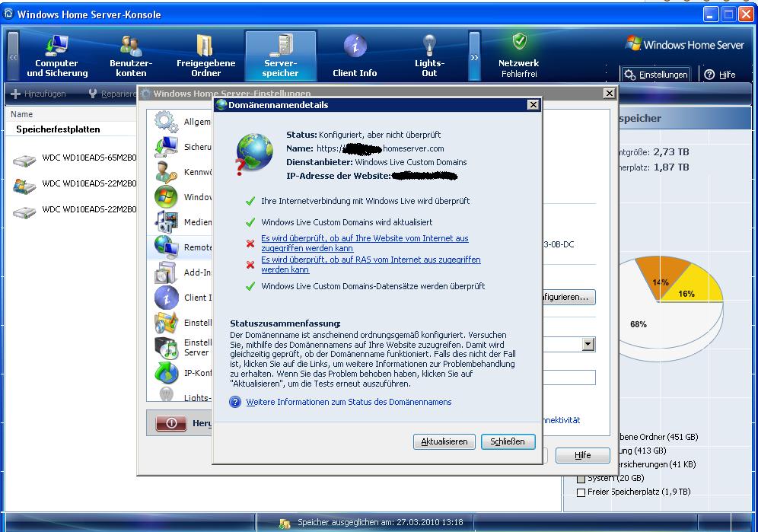Click the Freier Speicherplatz legend box
This screenshot has width=758, height=532.
click(581, 493)
